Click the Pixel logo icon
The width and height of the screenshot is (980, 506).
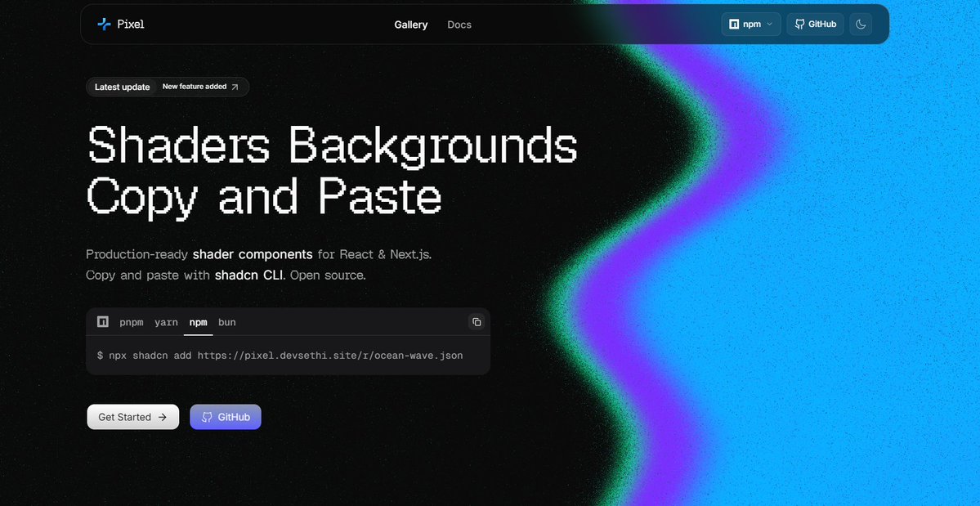104,25
